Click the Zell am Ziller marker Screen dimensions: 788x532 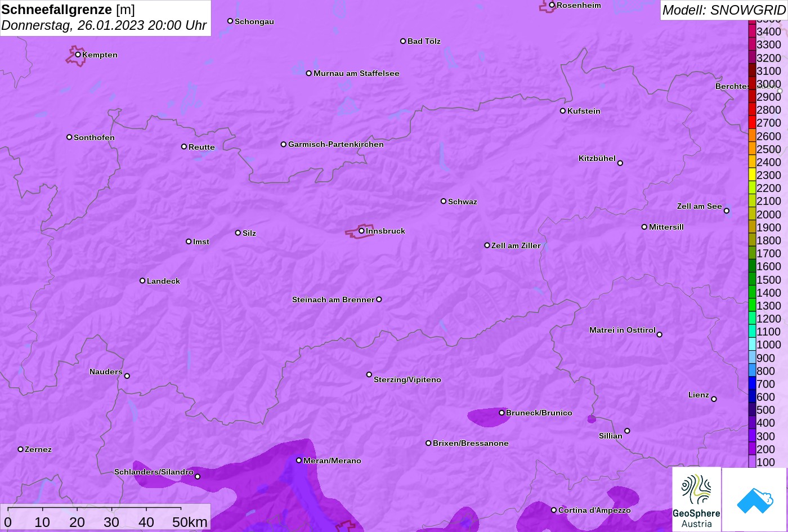[487, 245]
